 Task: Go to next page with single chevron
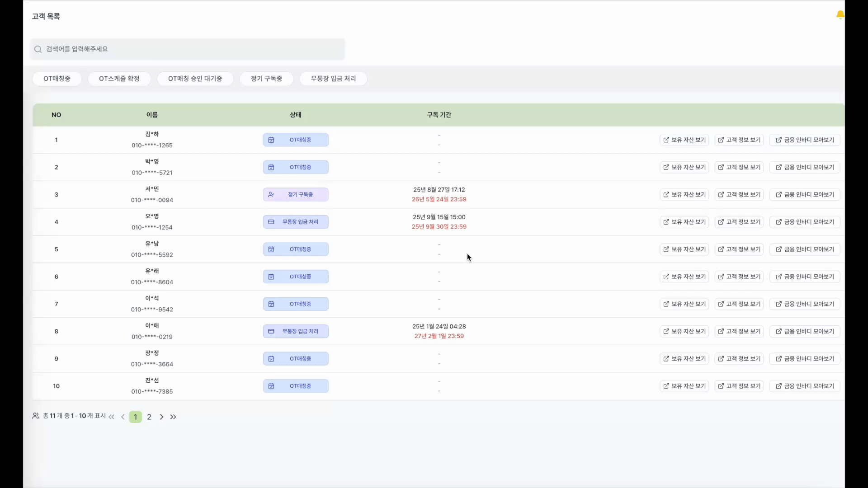pyautogui.click(x=161, y=417)
